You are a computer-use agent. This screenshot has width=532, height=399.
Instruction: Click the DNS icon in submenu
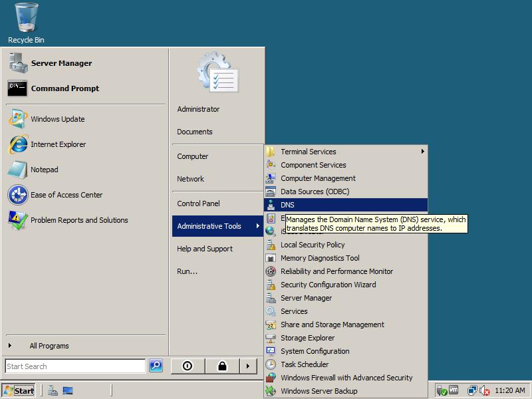[271, 205]
